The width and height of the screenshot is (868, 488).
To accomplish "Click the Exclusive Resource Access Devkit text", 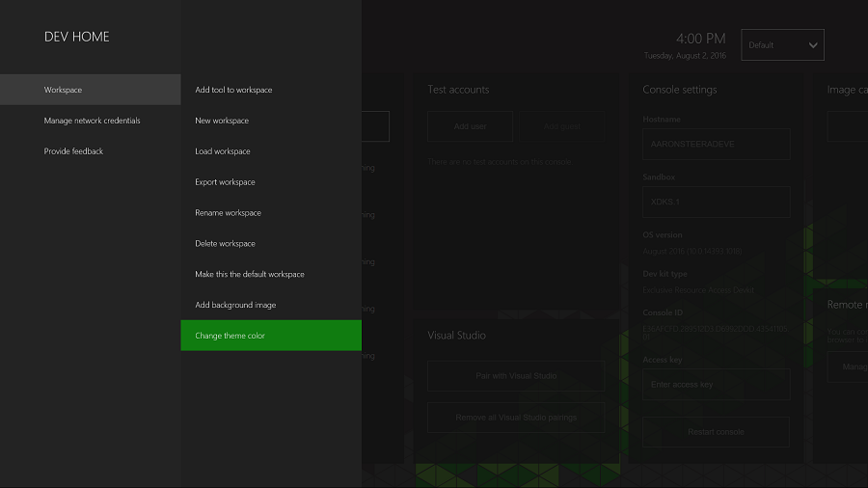I will 698,290.
